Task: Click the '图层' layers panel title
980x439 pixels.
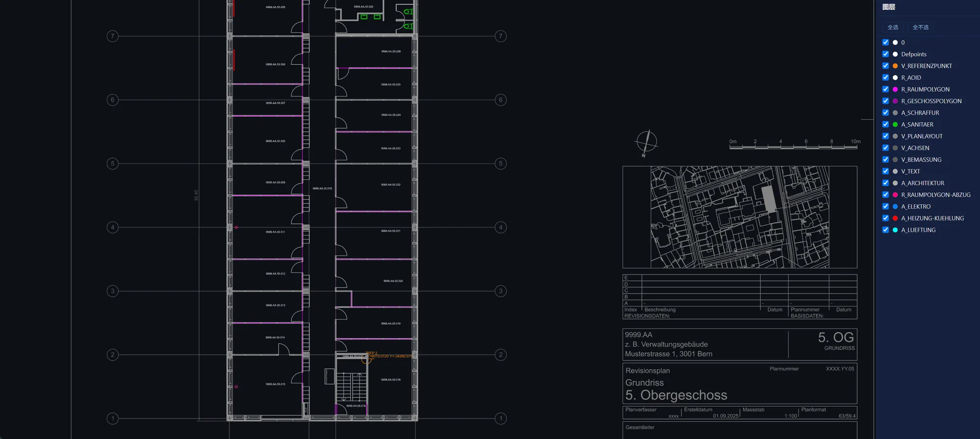Action: [889, 7]
